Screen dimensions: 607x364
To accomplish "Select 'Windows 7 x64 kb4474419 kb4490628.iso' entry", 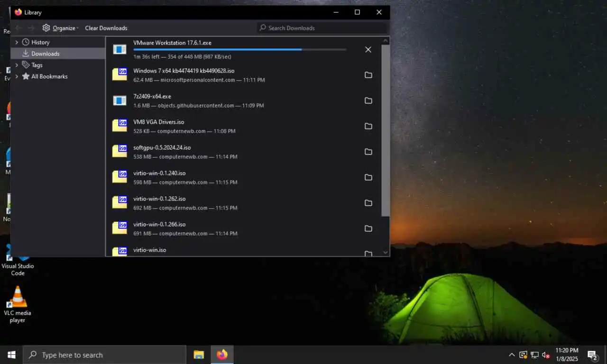I will [243, 75].
